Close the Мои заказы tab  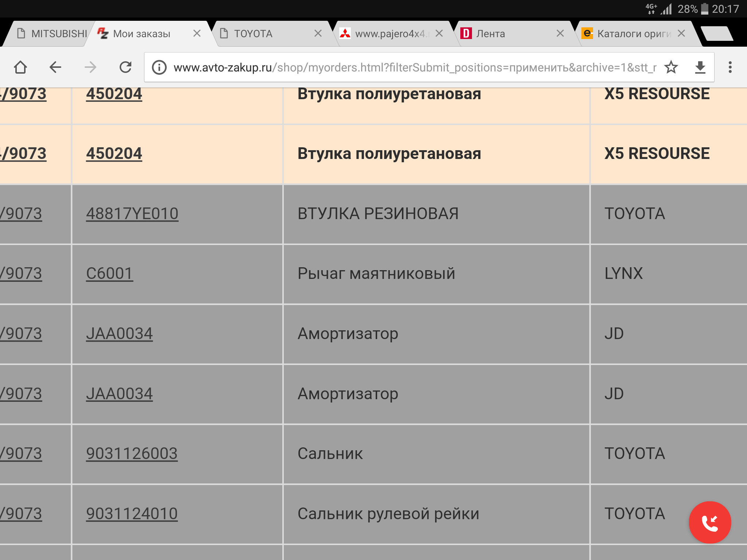pos(197,34)
